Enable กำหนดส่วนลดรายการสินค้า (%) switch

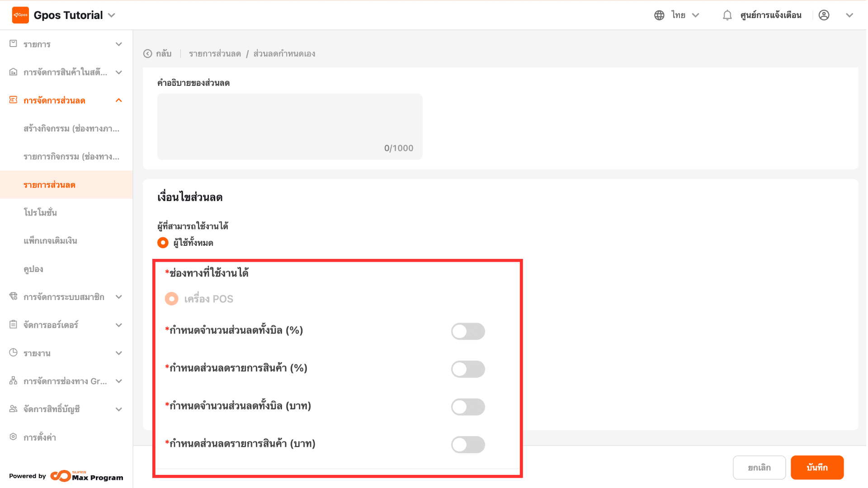click(468, 369)
